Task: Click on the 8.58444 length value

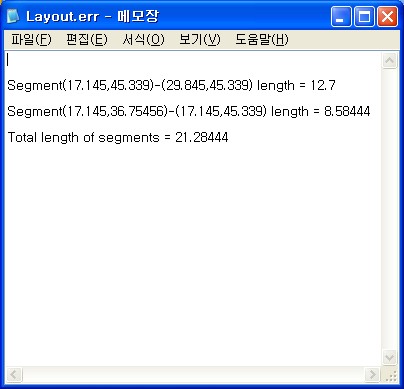Action: [347, 111]
